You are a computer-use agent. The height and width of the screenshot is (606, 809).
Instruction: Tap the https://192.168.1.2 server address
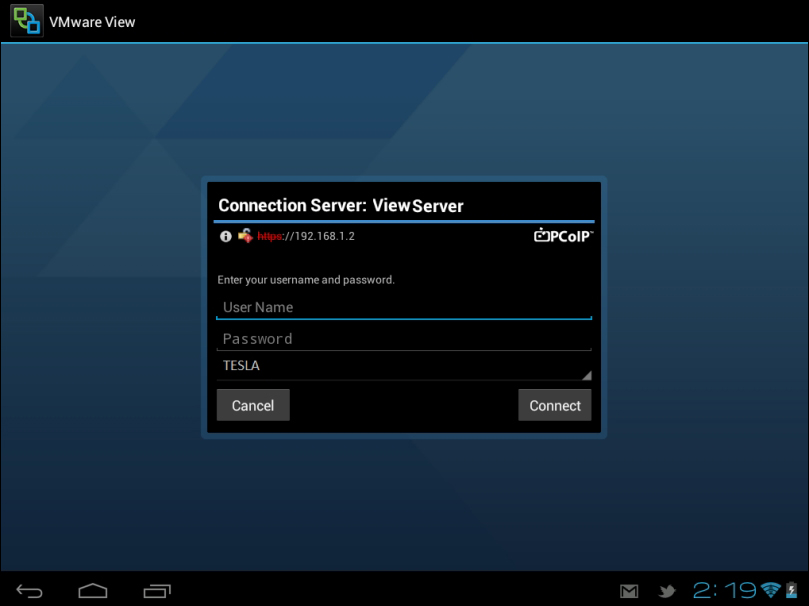306,236
